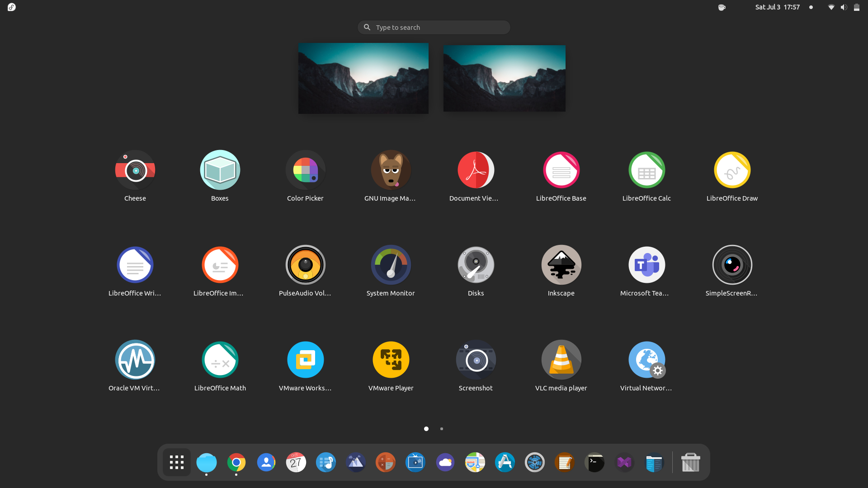The width and height of the screenshot is (868, 488).
Task: Open the text editor notepad in dock
Action: pos(565,462)
